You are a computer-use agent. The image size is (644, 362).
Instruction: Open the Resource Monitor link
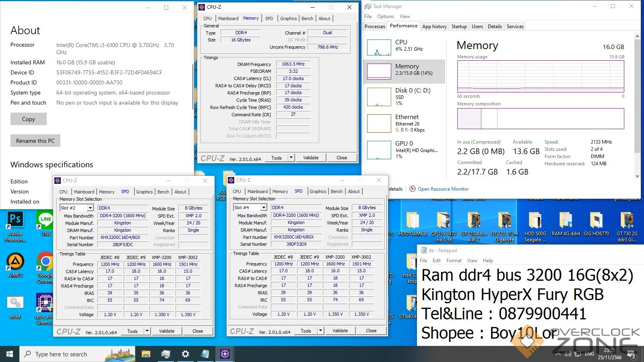443,189
